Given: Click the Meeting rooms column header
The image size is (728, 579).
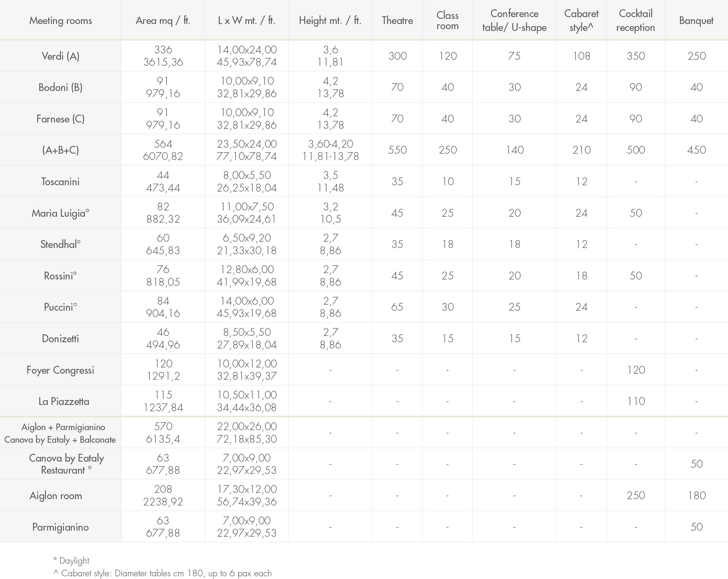Looking at the screenshot, I should 60,21.
